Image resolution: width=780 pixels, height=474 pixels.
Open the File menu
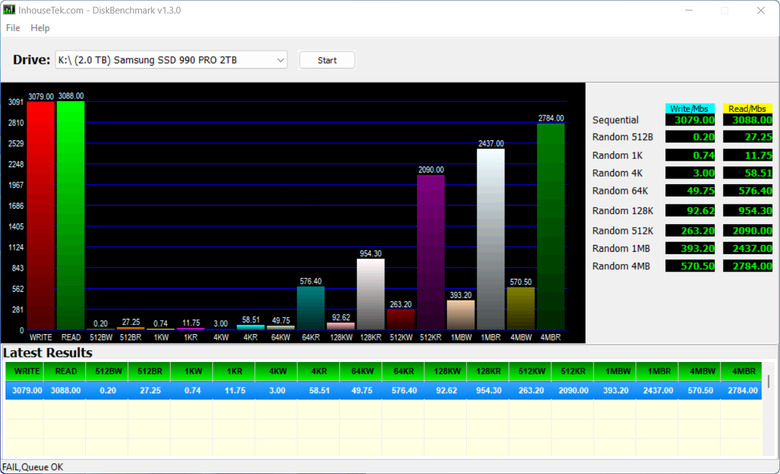coord(13,28)
